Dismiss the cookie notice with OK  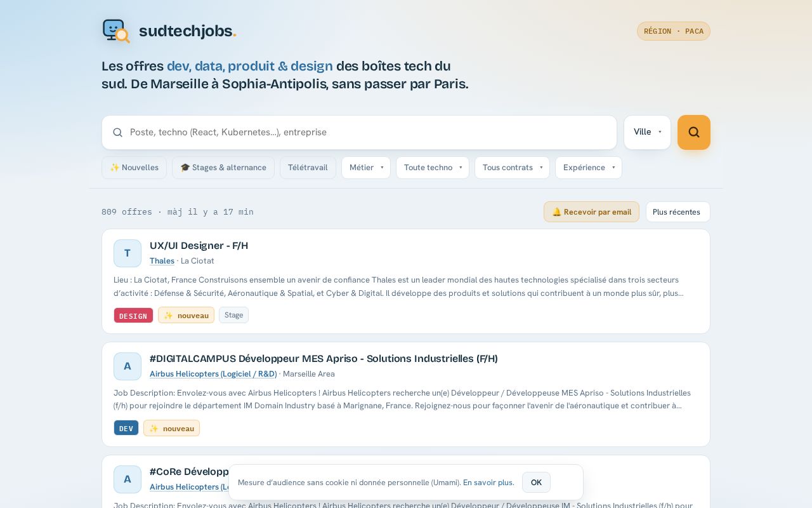click(536, 483)
